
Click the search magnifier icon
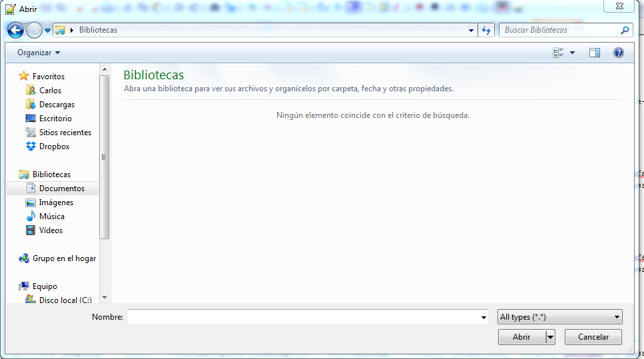(625, 30)
